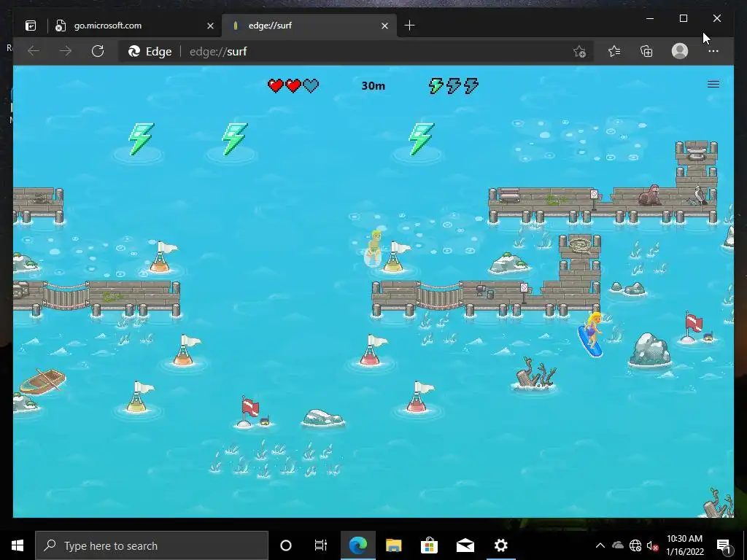Viewport: 747px width, 560px height.
Task: Open Settings gear in the taskbar
Action: coord(500,545)
